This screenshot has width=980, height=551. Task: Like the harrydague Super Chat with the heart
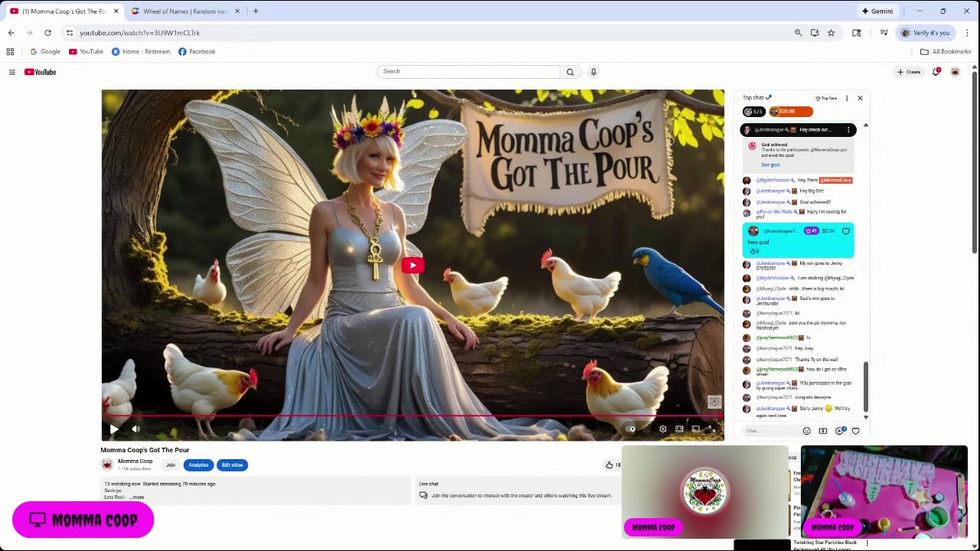pyautogui.click(x=846, y=231)
